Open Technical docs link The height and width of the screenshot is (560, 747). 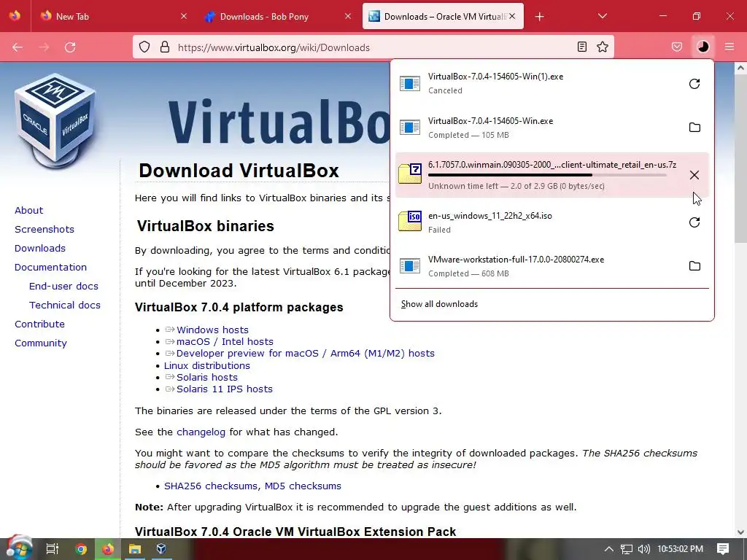(65, 306)
